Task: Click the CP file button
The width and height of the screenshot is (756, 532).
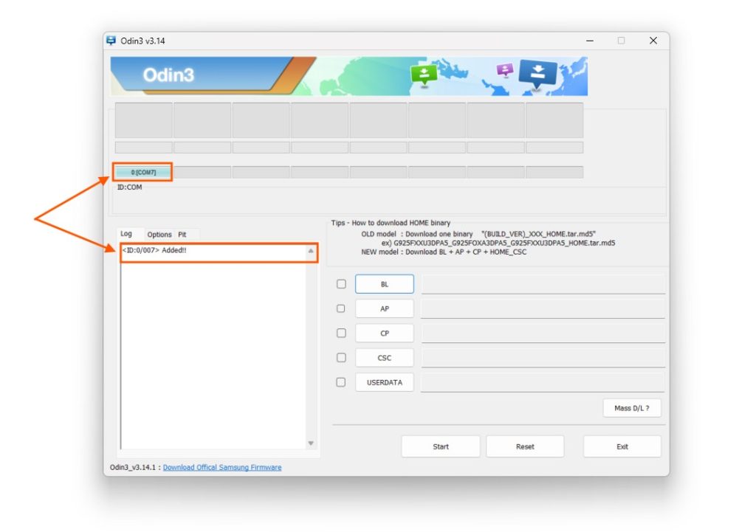Action: [384, 334]
